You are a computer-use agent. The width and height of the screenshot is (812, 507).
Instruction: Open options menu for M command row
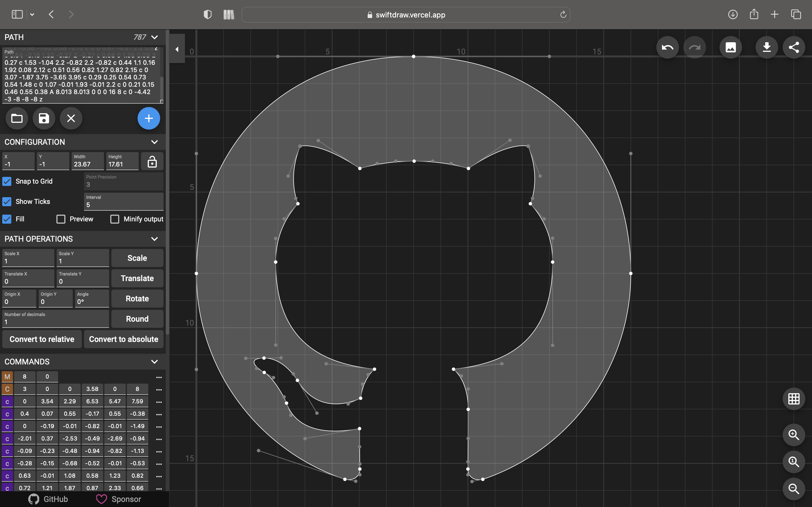coord(159,377)
